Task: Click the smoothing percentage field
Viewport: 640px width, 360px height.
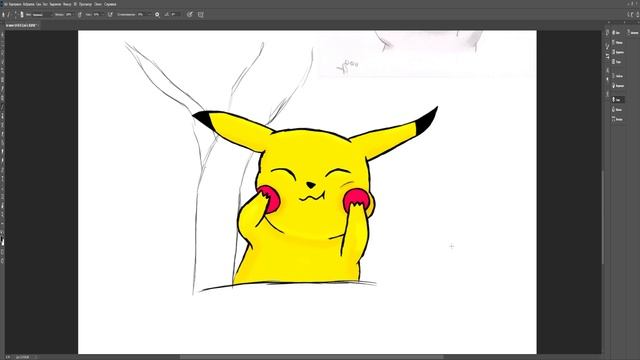Action: pyautogui.click(x=141, y=14)
